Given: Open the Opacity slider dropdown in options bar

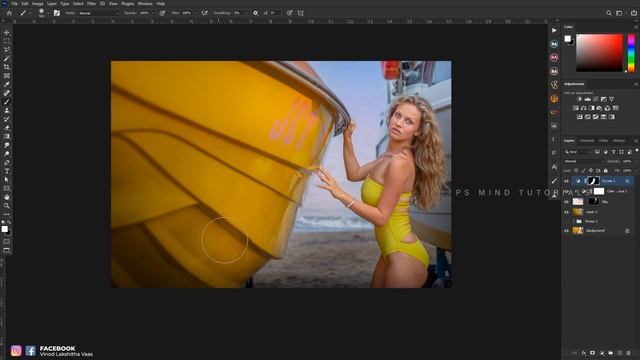Looking at the screenshot, I should tap(153, 13).
